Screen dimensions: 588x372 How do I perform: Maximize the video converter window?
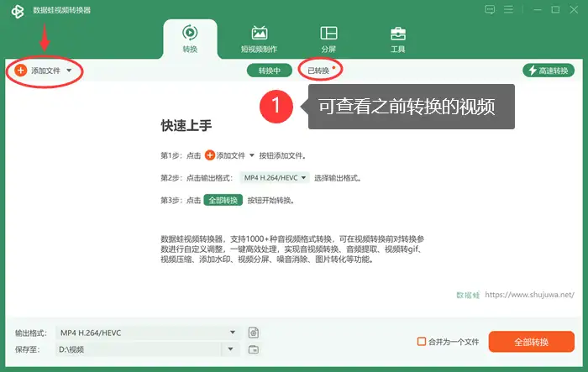(x=555, y=10)
